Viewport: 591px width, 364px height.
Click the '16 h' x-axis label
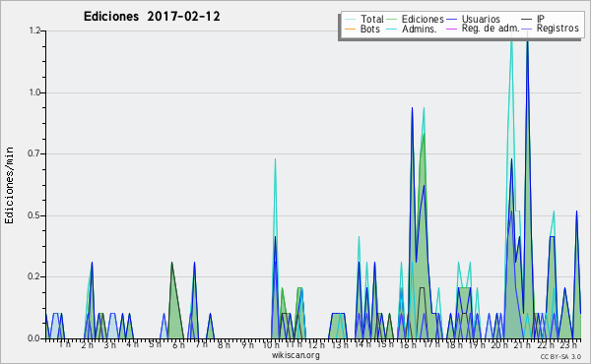[408, 345]
